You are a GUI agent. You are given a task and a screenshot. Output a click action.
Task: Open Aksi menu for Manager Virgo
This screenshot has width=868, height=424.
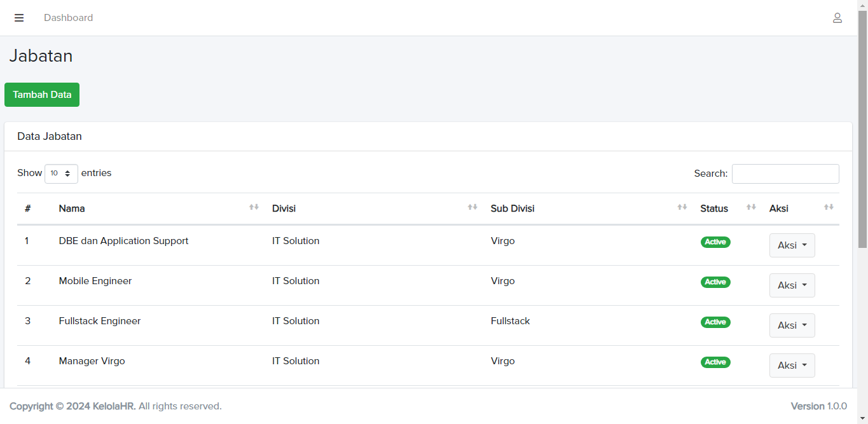click(x=792, y=366)
